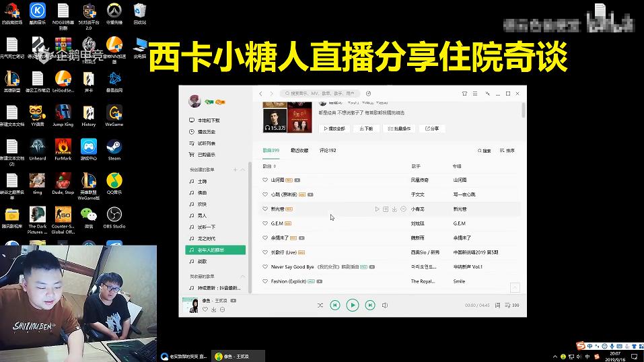Screen dimensions: 644x362
Task: Skip to the previous track
Action: [x=335, y=305]
